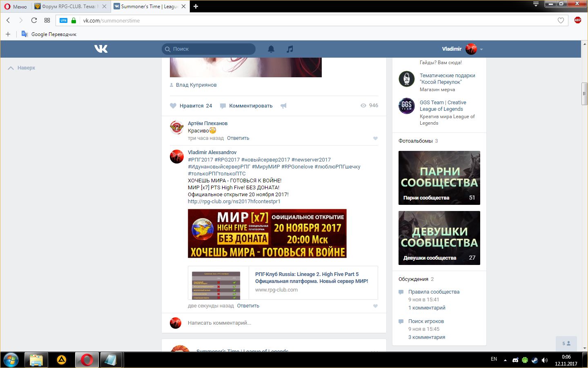Screen dimensions: 588x368
Task: Open VK notifications bell
Action: pos(271,49)
